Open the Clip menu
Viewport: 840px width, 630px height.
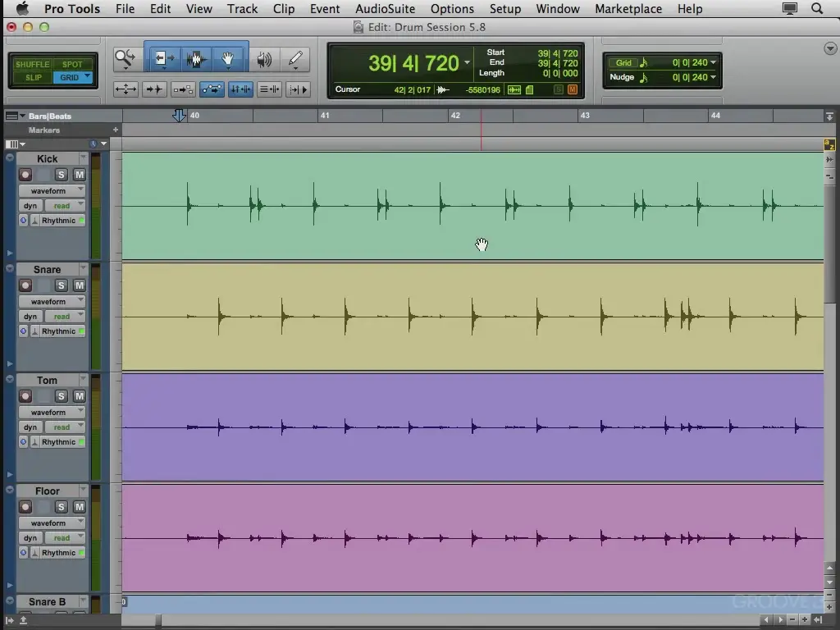coord(283,8)
